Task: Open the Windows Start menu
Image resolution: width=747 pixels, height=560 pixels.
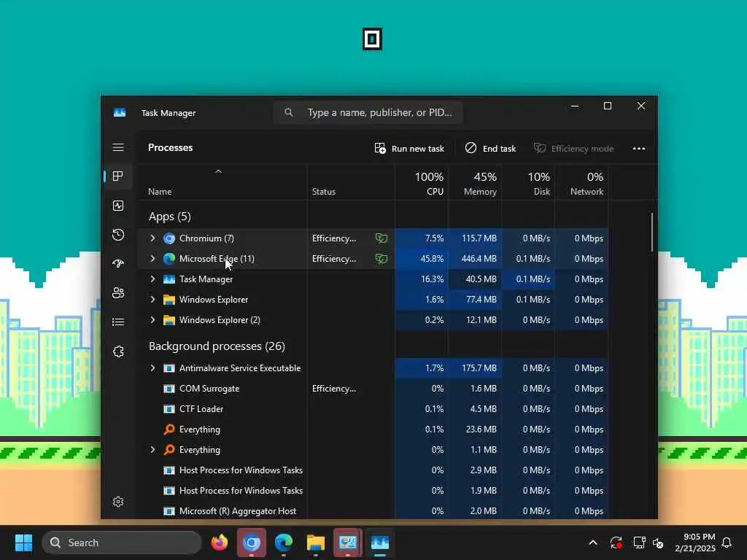Action: point(24,542)
